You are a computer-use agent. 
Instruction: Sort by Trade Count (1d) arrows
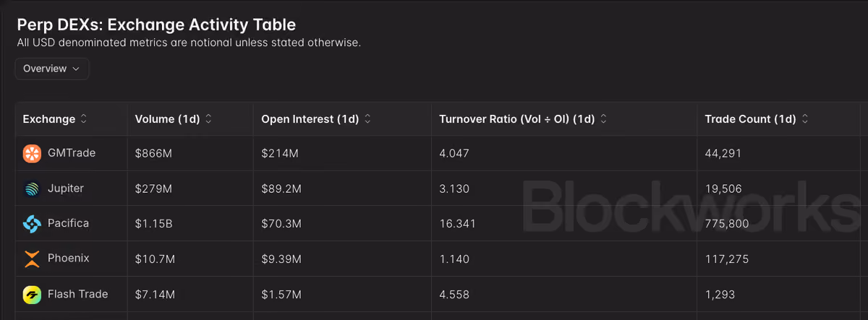click(805, 119)
